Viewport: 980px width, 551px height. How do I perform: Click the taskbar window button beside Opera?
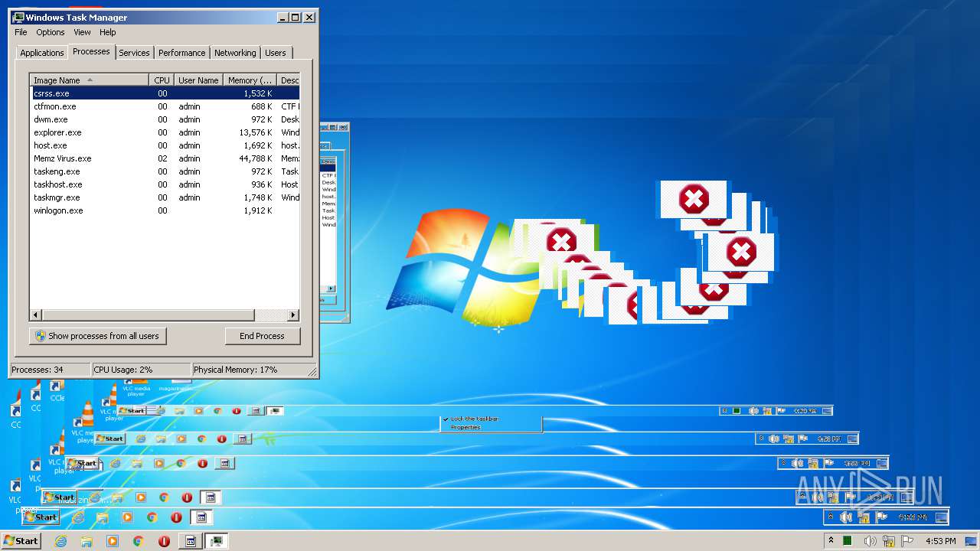(x=191, y=541)
